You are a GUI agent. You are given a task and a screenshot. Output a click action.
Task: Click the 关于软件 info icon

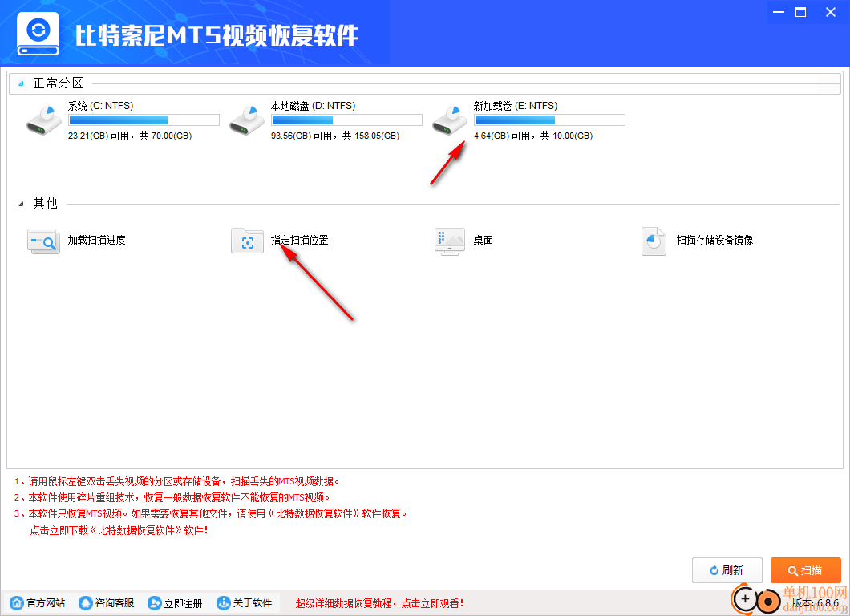(223, 602)
